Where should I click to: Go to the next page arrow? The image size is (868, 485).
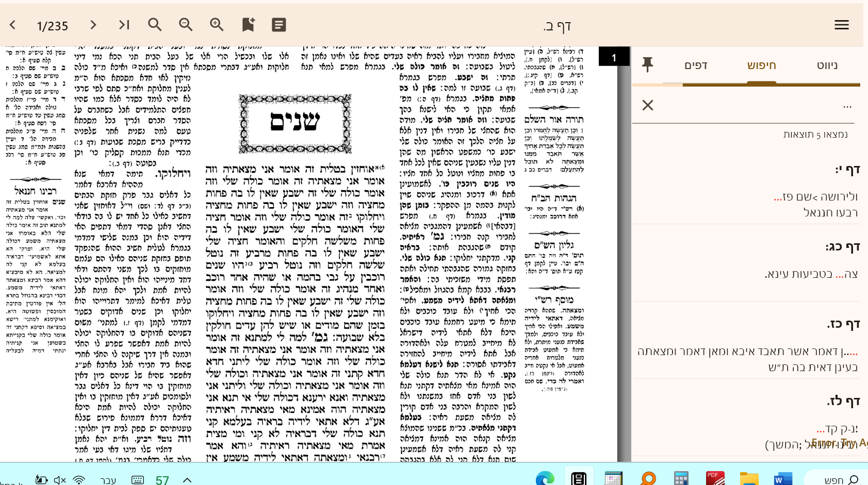click(x=93, y=25)
